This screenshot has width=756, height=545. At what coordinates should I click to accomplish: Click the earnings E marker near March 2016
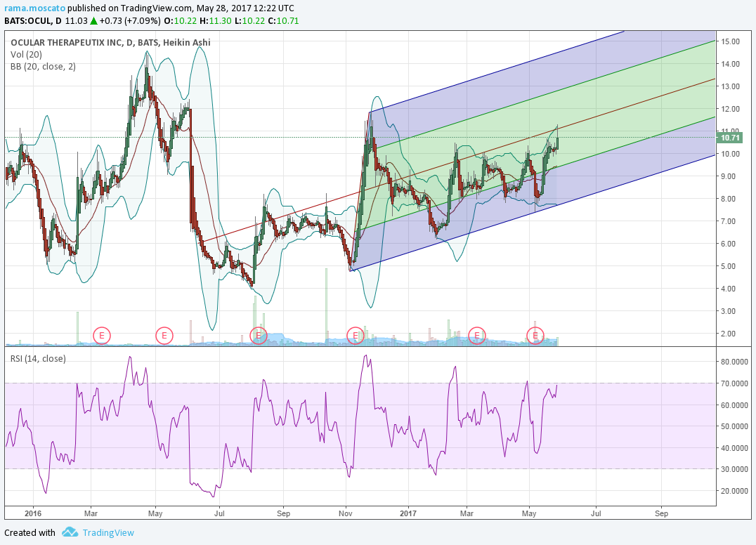coord(102,335)
